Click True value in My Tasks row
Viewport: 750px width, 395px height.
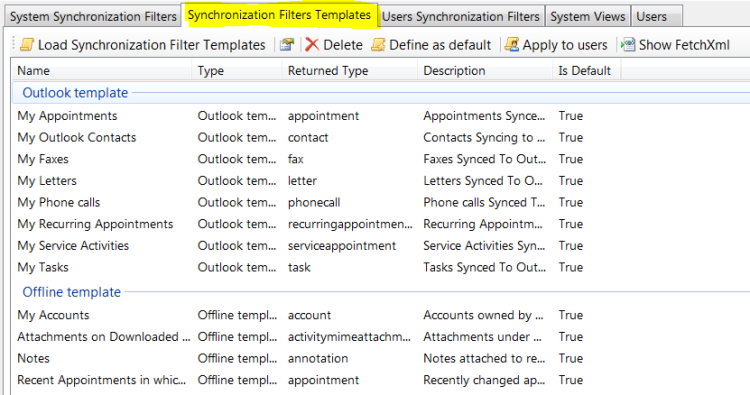pyautogui.click(x=571, y=267)
